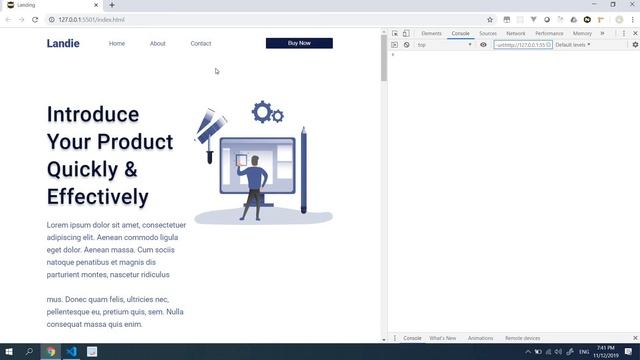The height and width of the screenshot is (360, 640).
Task: Open console settings gear icon
Action: (635, 45)
